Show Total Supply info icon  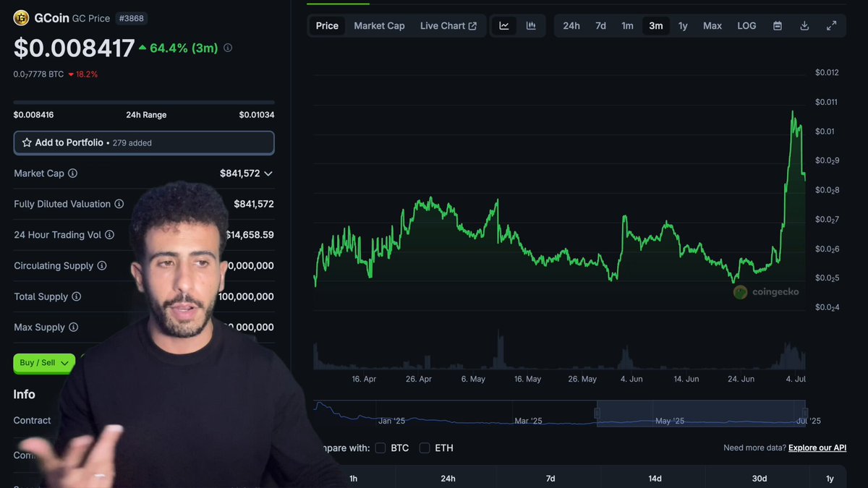pyautogui.click(x=77, y=296)
